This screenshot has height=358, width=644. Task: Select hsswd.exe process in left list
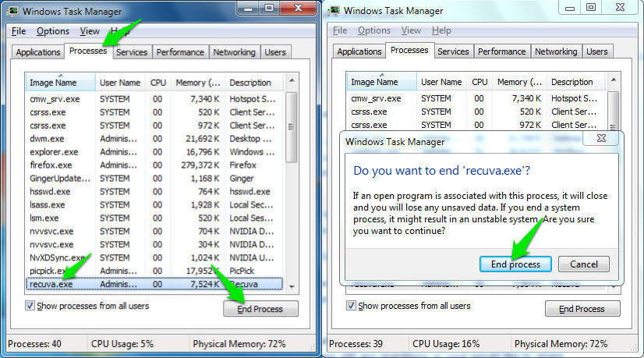click(x=154, y=192)
